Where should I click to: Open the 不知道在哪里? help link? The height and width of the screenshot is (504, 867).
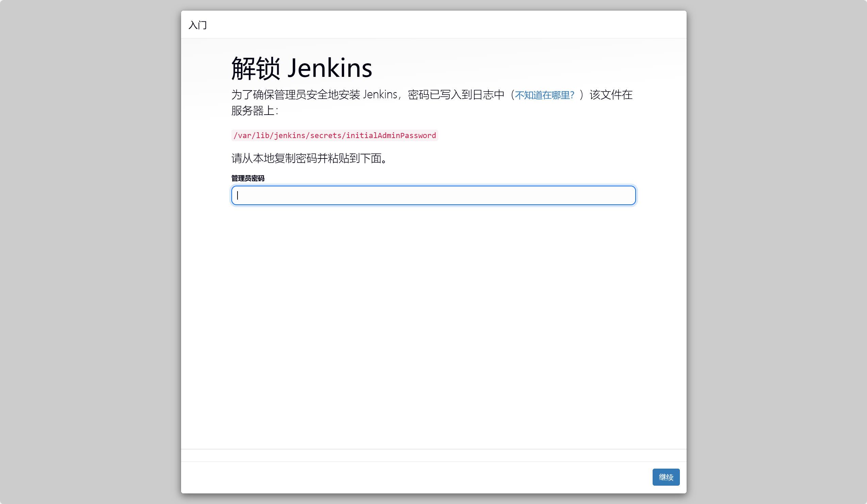pos(544,95)
